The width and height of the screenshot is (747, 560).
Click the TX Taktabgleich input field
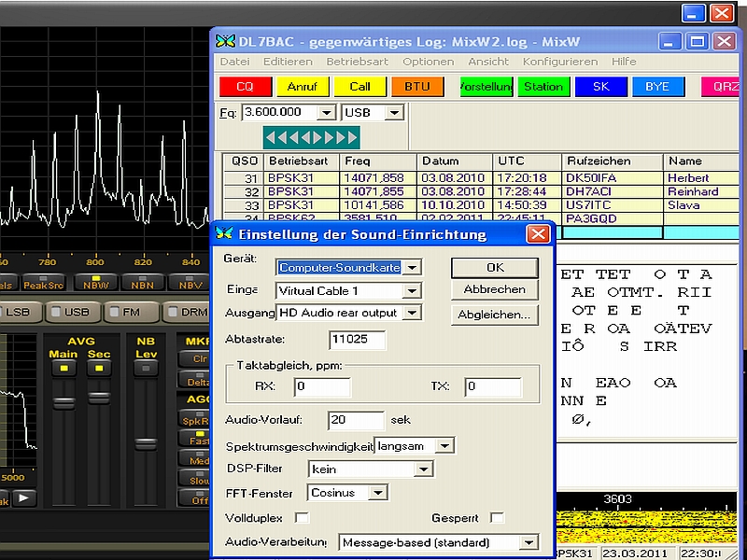(x=493, y=386)
